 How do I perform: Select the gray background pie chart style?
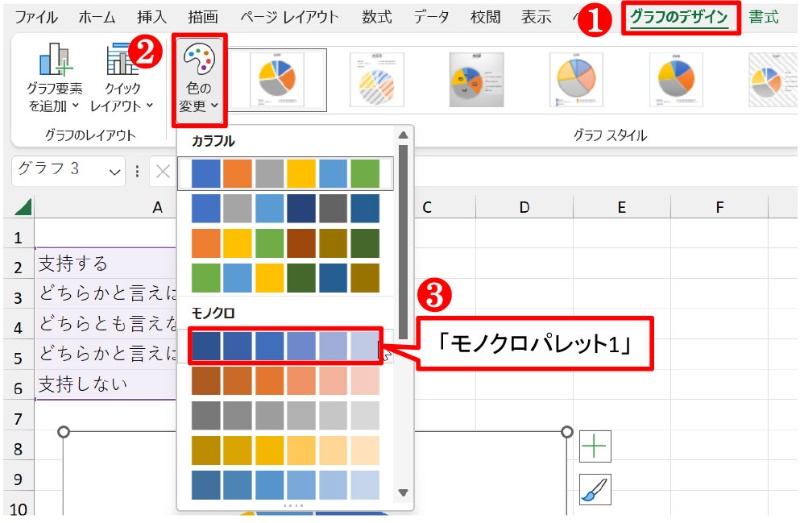(477, 79)
